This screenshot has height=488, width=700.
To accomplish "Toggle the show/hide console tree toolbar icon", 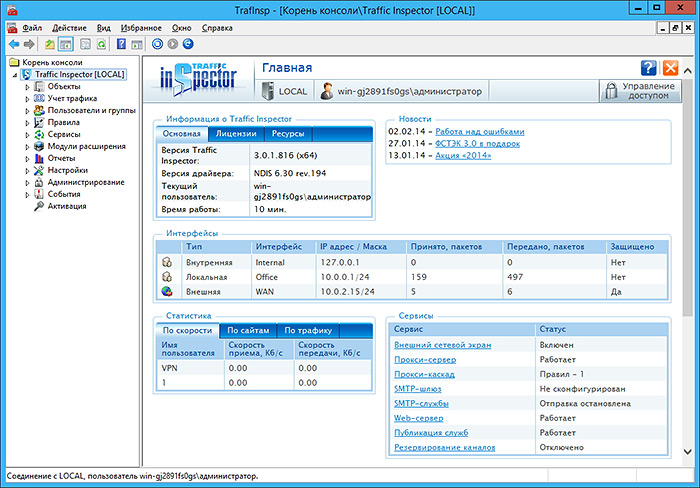I will click(x=66, y=44).
